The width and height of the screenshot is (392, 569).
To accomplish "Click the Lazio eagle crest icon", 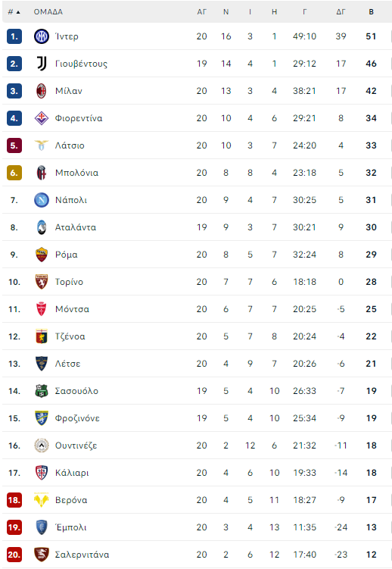I will point(42,145).
